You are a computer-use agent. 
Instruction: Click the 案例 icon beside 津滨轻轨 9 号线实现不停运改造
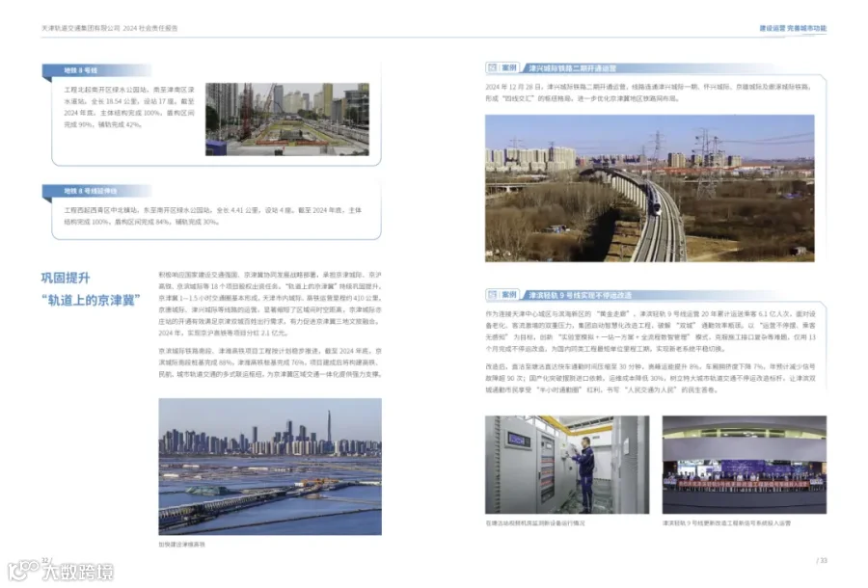tap(502, 294)
